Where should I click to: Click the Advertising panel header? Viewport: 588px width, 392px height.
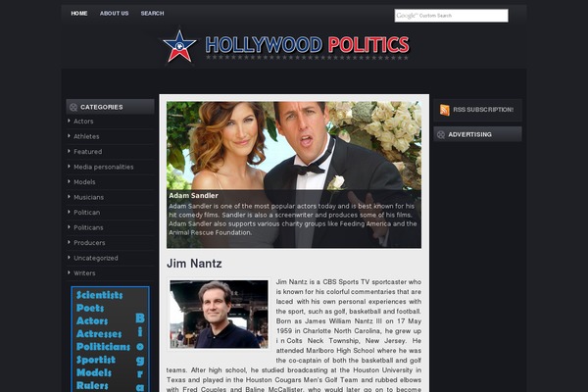pos(477,134)
